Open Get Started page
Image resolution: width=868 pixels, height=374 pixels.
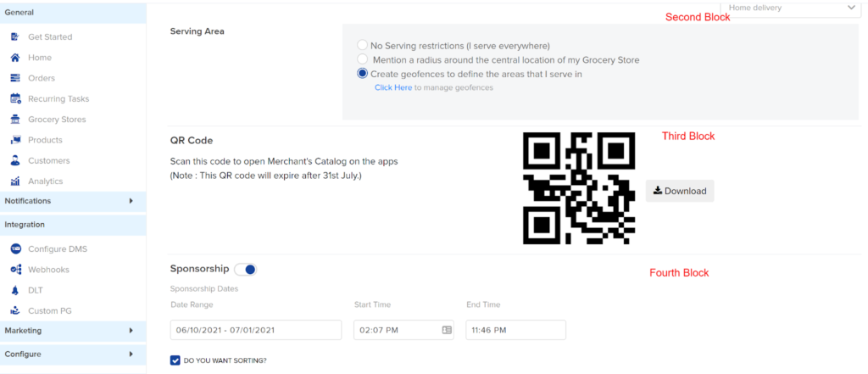point(50,37)
